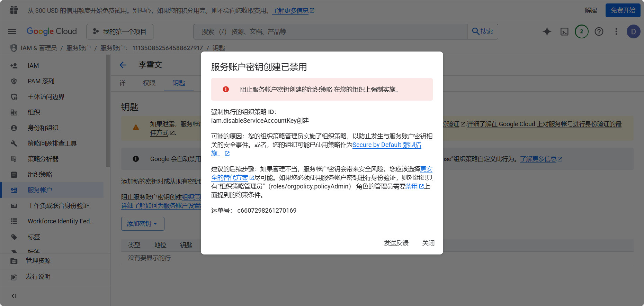Click the Gemini sparkle assistant icon
Image resolution: width=644 pixels, height=306 pixels.
click(x=547, y=31)
